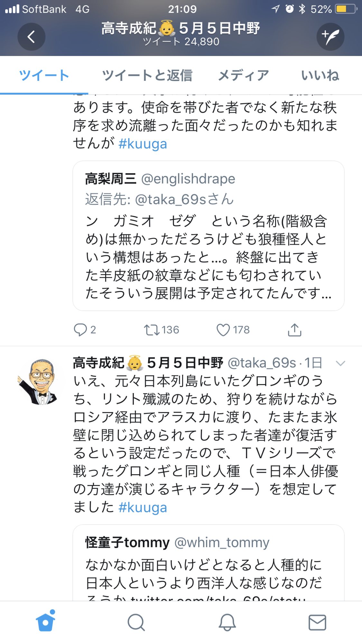Open the Search tab in bottom bar

(136, 622)
